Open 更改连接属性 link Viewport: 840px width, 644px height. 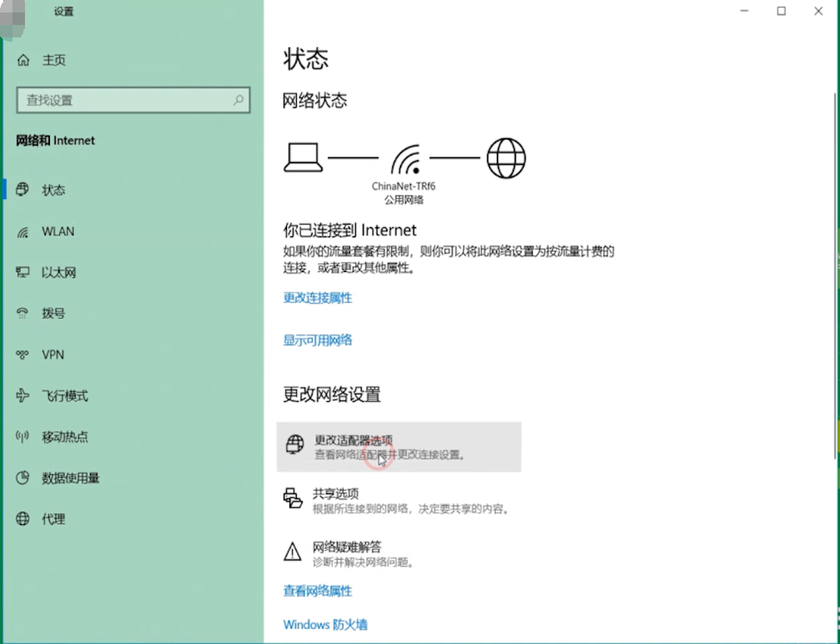pyautogui.click(x=317, y=297)
